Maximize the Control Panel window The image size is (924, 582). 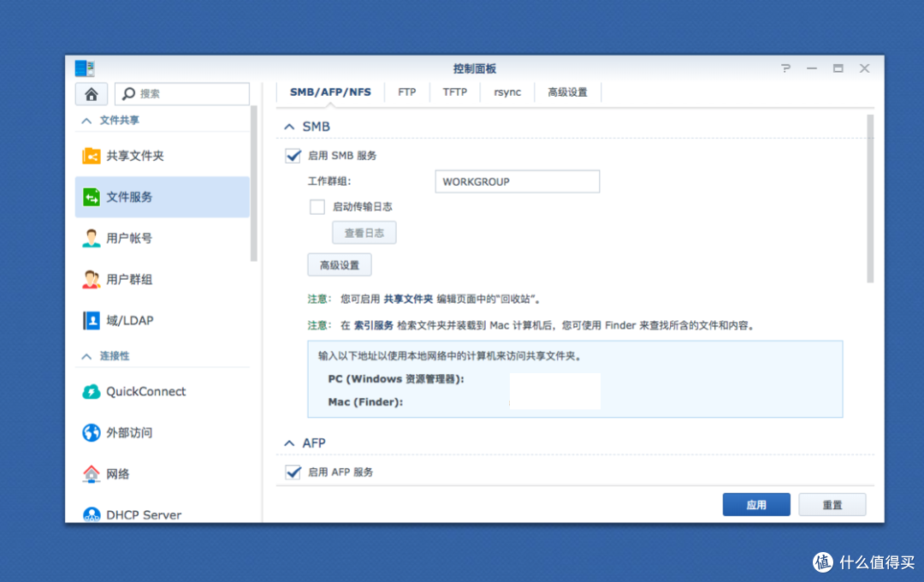tap(838, 68)
